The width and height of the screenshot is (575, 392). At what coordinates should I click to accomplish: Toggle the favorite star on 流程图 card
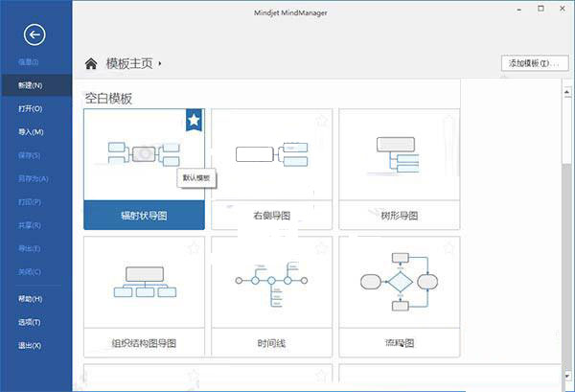(448, 248)
